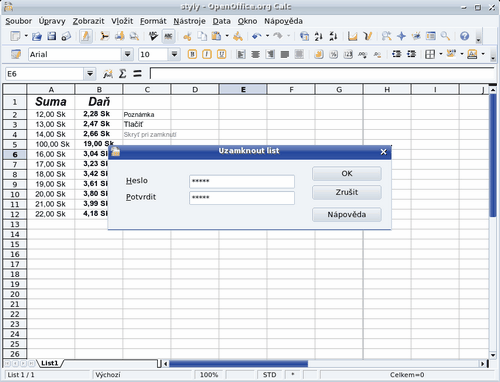Click the Help question mark icon
This screenshot has height=382, width=500.
(464, 36)
